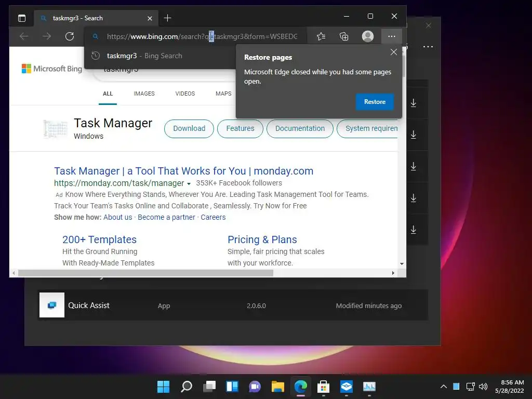Screen dimensions: 532x399
Task: Open Microsoft Edge on taskbar
Action: [301, 387]
